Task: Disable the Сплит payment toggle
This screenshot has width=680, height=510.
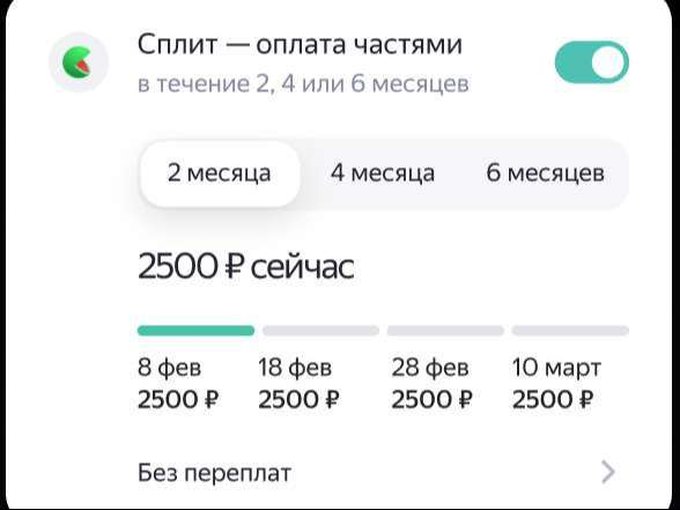Action: click(591, 64)
